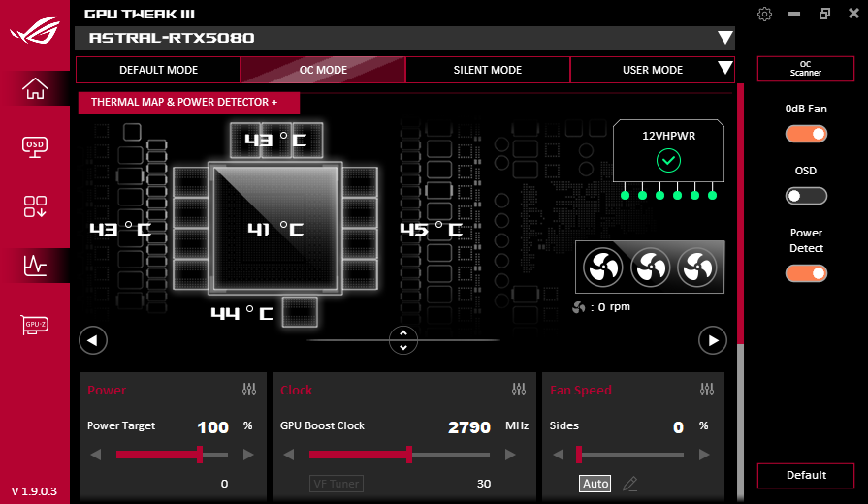868x504 pixels.
Task: Switch to Default Mode tab
Action: point(158,70)
